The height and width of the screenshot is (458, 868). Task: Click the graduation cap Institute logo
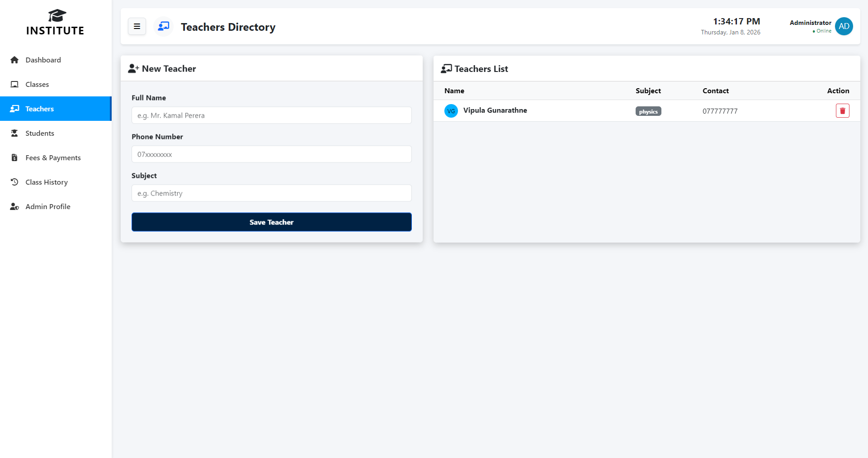57,16
